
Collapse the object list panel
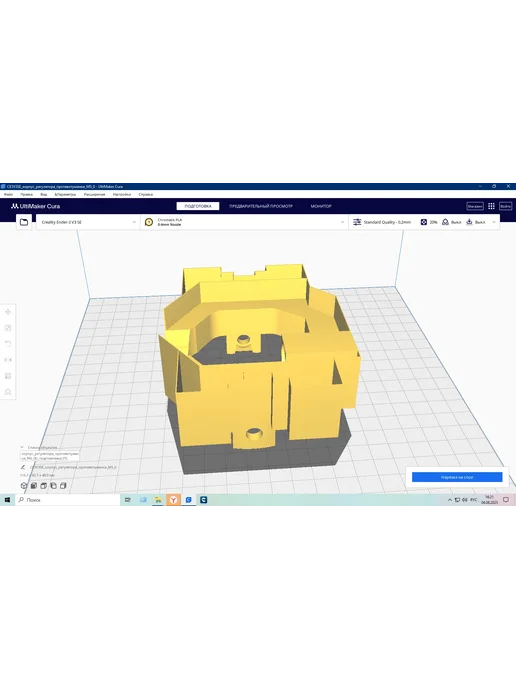pyautogui.click(x=22, y=448)
